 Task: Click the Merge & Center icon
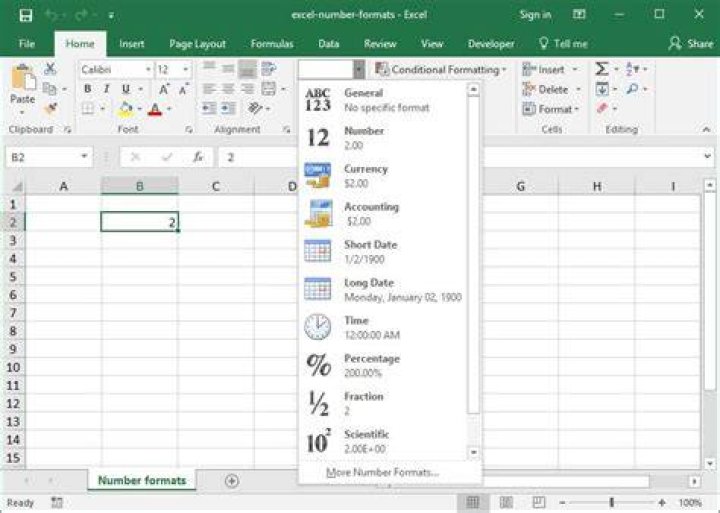(x=268, y=89)
